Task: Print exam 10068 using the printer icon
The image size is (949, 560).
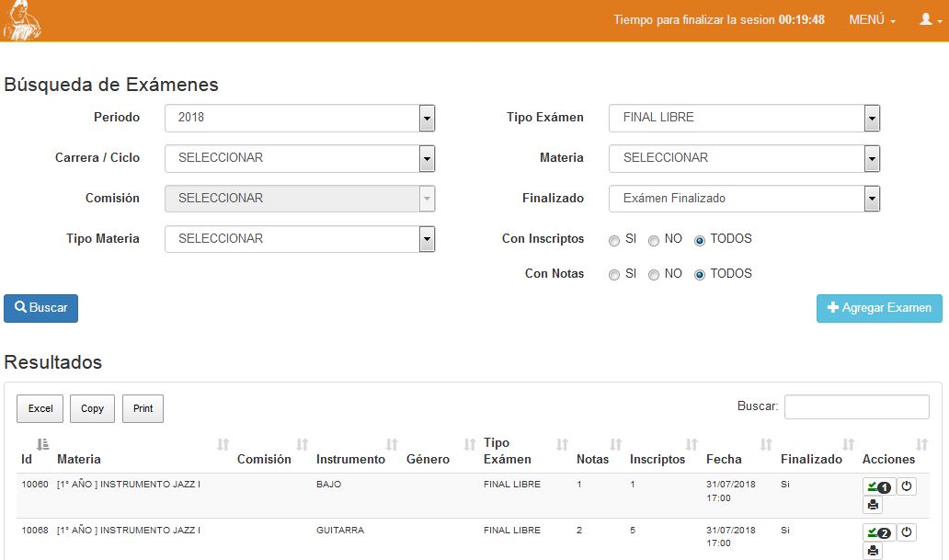Action: click(873, 551)
